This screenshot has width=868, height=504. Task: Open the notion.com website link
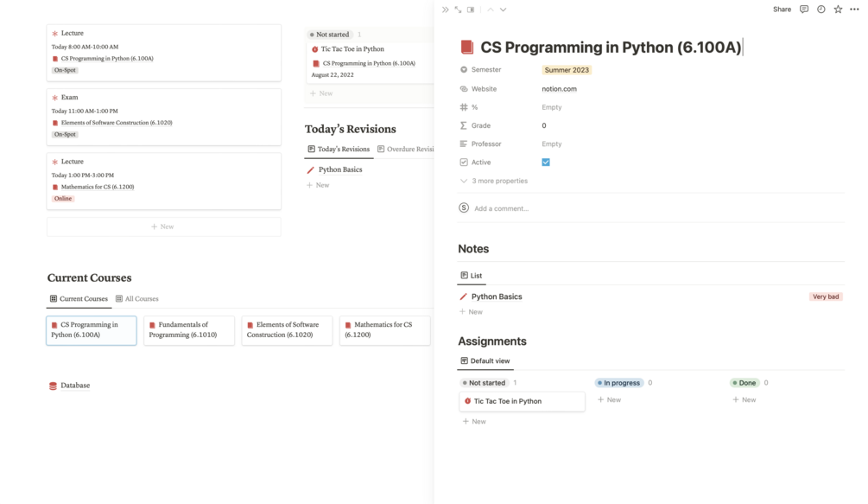point(560,89)
